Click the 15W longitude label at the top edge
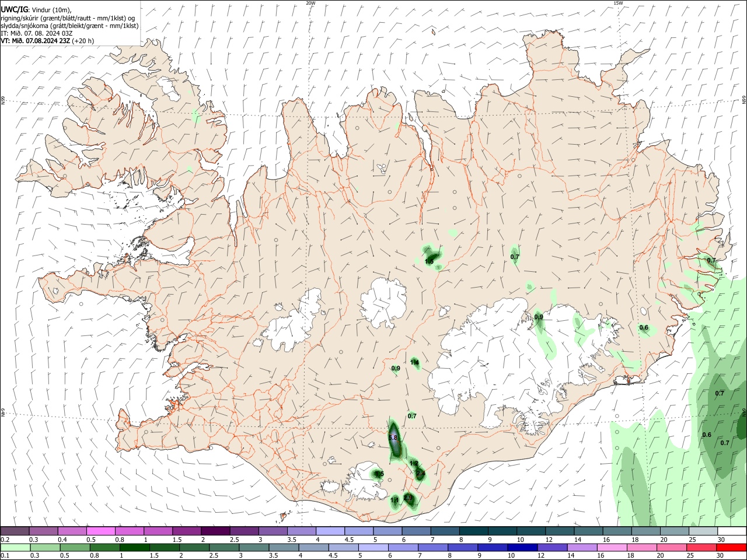747x560 pixels. pyautogui.click(x=618, y=3)
